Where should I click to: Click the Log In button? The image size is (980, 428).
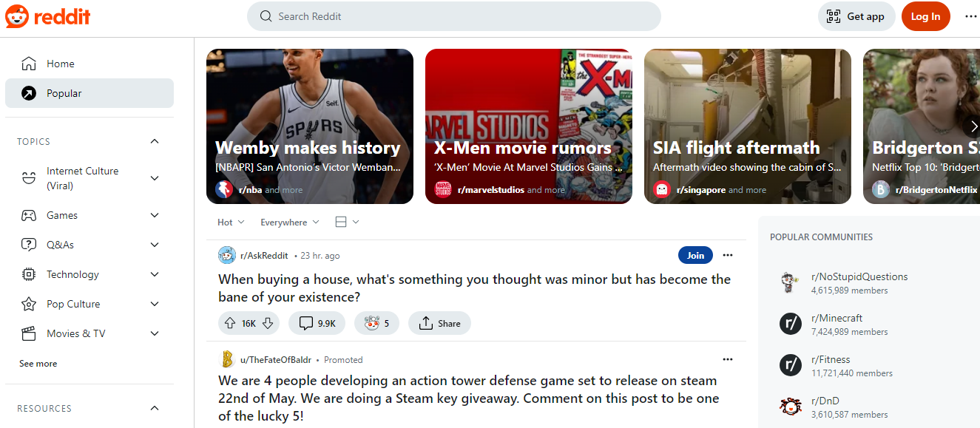click(x=925, y=16)
